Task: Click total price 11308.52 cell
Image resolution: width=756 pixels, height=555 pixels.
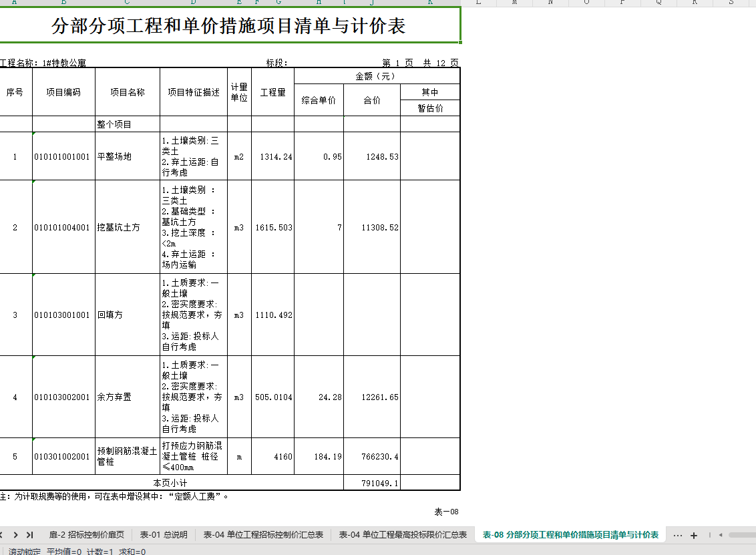Action: (372, 227)
